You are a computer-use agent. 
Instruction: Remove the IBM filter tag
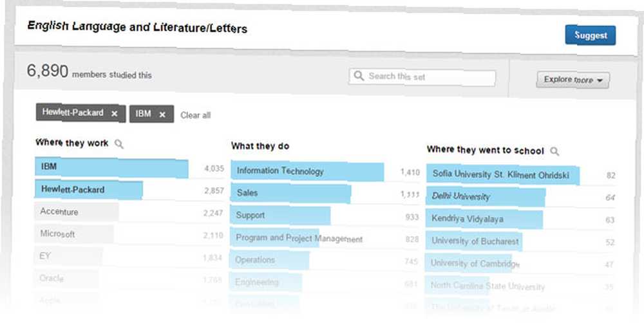coord(162,115)
